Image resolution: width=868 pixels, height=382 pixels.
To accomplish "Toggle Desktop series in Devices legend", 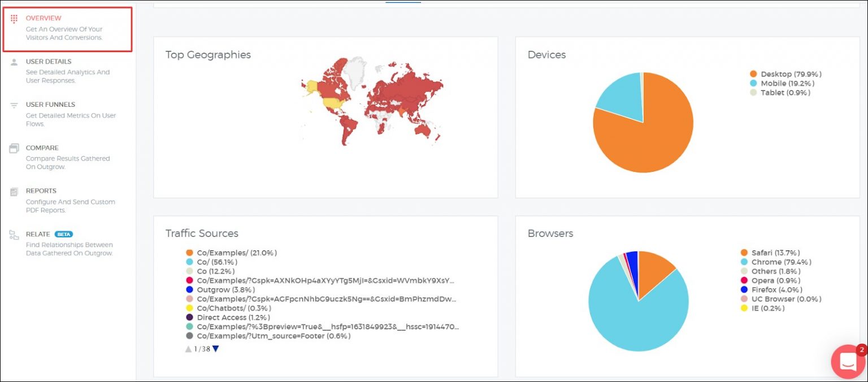I will [x=791, y=74].
